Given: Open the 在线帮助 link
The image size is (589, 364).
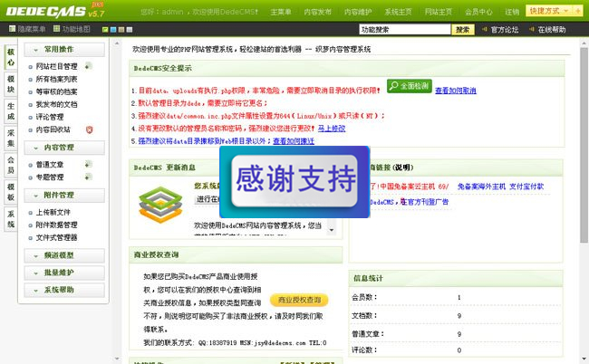Looking at the screenshot, I should click(x=551, y=29).
